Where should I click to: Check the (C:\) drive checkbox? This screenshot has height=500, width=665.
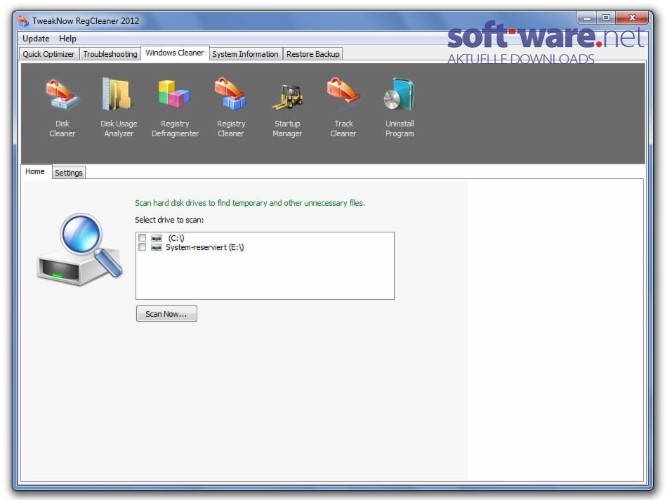(x=142, y=238)
